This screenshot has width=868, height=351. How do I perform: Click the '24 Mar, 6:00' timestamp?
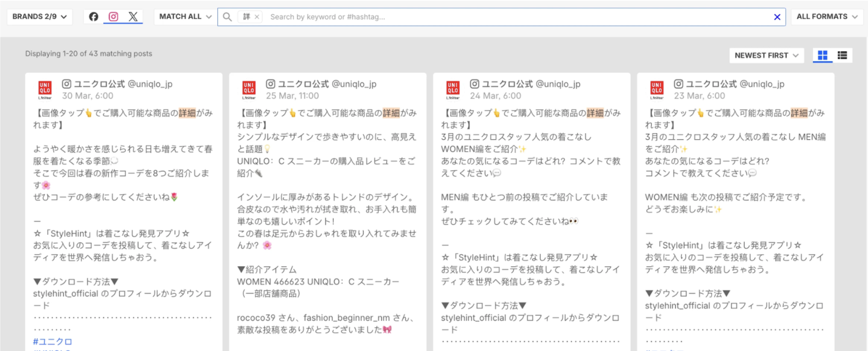click(496, 96)
